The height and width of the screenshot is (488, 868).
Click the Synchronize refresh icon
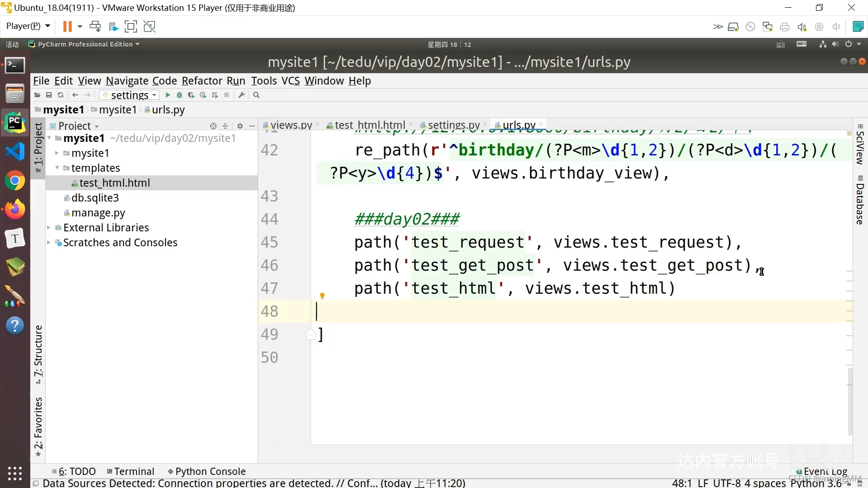pos(61,95)
